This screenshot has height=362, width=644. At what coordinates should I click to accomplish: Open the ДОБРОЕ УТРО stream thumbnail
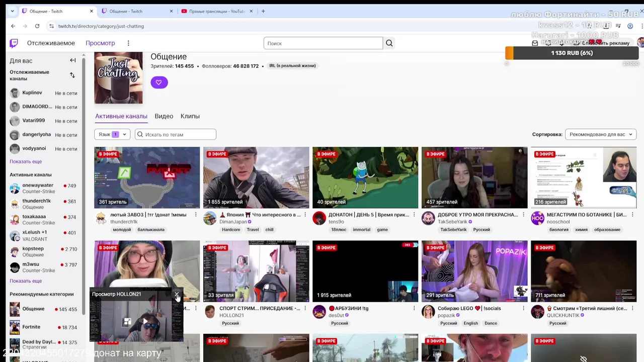[x=474, y=177]
